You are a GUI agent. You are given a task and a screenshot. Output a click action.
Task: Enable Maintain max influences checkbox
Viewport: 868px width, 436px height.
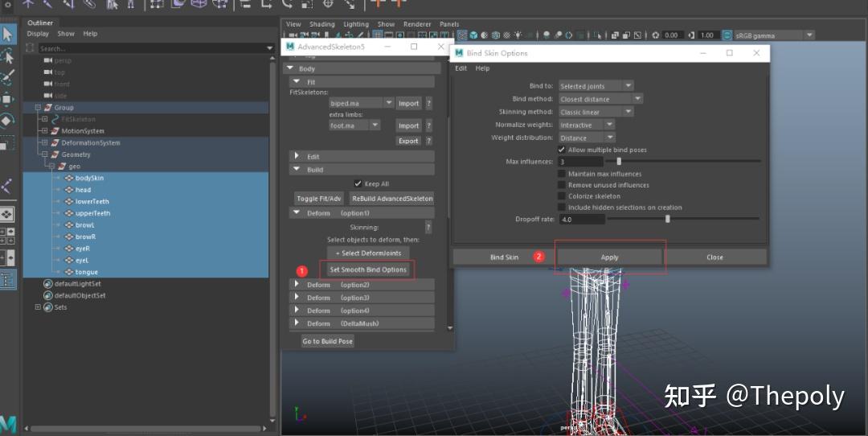(x=561, y=174)
